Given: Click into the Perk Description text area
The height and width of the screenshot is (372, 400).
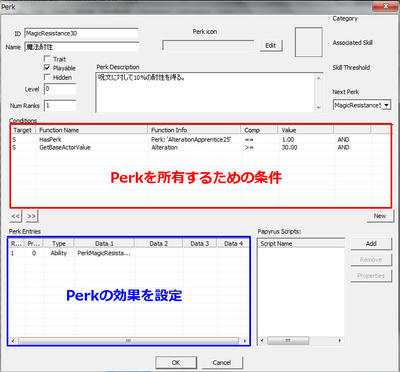Looking at the screenshot, I should (205, 93).
